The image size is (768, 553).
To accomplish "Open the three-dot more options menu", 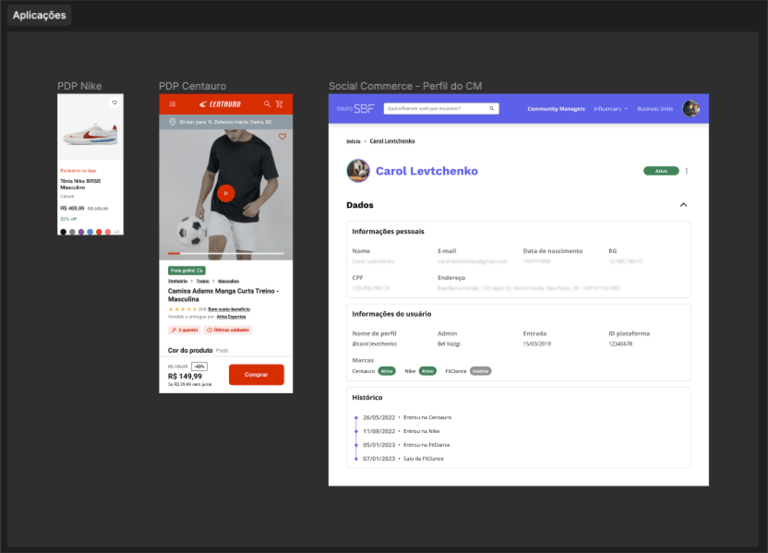I will tap(687, 171).
